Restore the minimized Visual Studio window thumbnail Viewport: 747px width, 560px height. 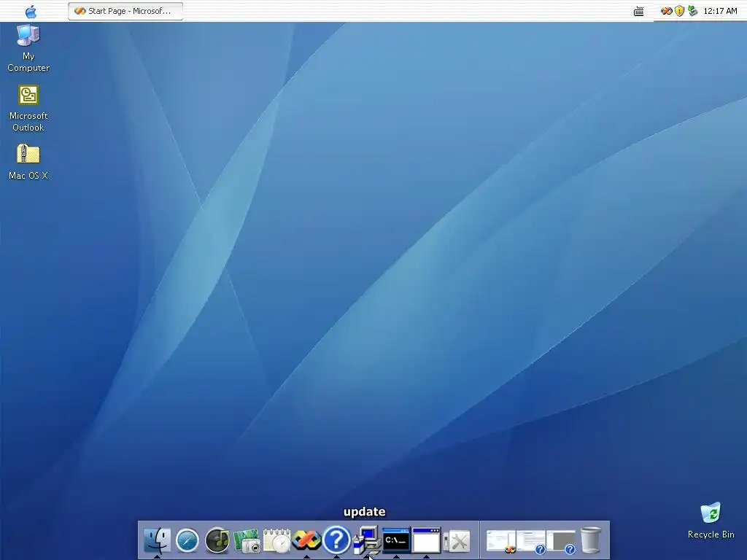tap(500, 542)
